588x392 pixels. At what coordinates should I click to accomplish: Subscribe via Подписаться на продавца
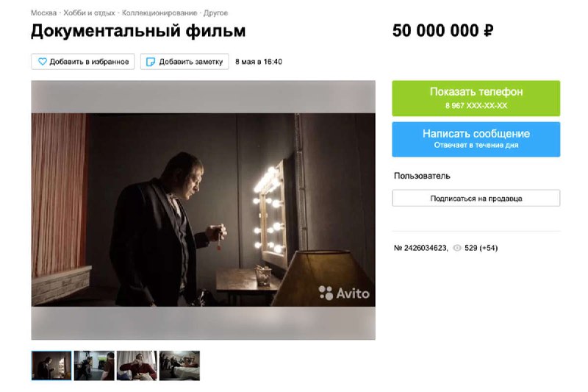coord(476,198)
